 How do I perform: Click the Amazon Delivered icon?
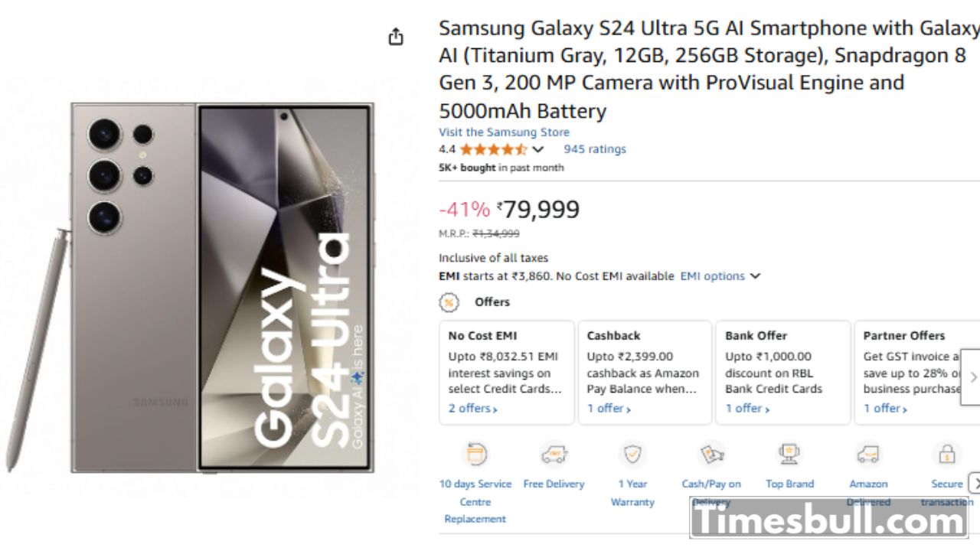[x=868, y=455]
